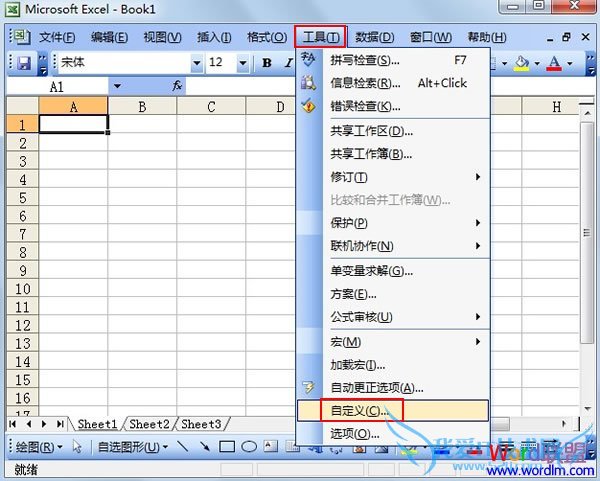Open the 数据(D) menu
Viewport: 600px width, 481px height.
375,37
